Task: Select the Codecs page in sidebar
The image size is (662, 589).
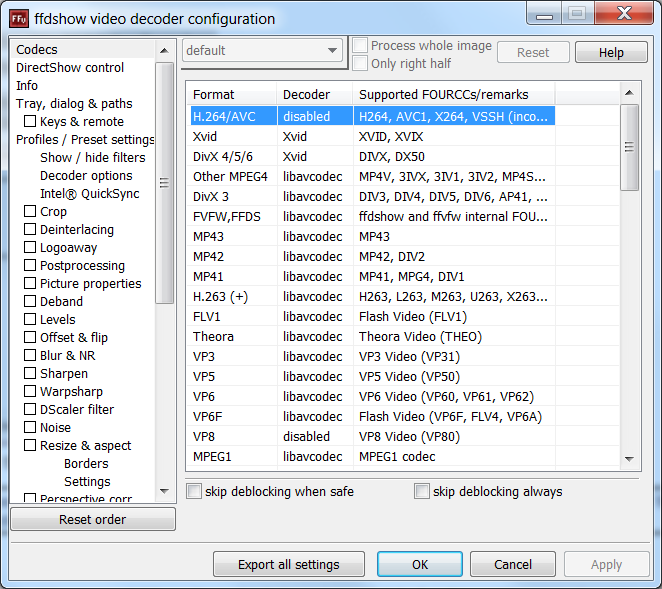Action: 37,49
